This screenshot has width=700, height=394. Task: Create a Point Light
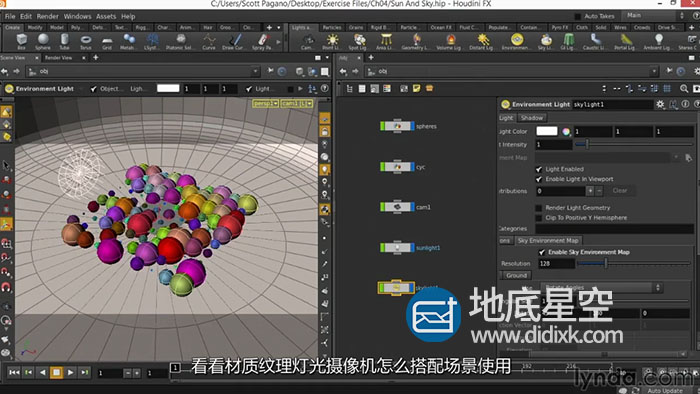[x=332, y=41]
